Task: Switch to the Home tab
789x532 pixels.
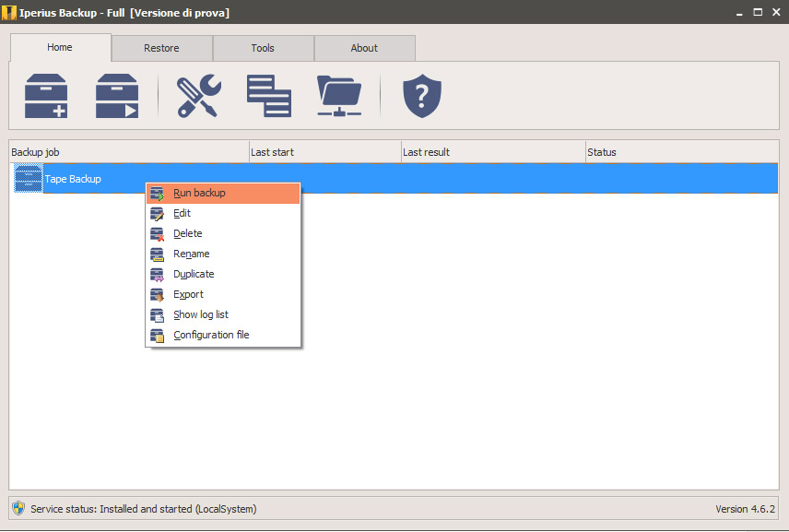Action: (x=61, y=47)
